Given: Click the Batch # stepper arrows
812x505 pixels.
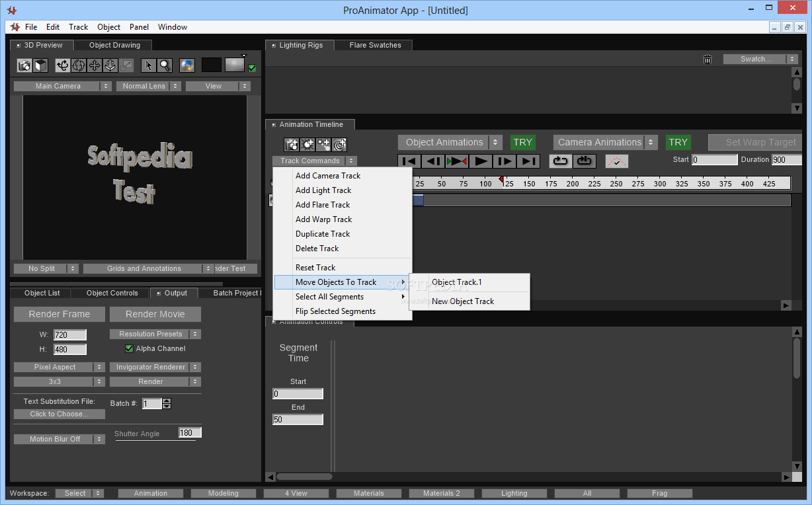Looking at the screenshot, I should [167, 403].
